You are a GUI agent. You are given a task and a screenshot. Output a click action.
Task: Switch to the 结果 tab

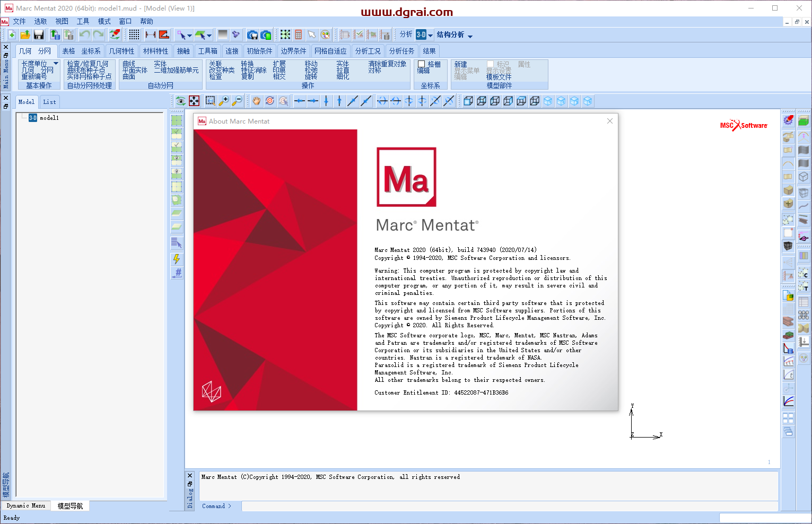[429, 51]
